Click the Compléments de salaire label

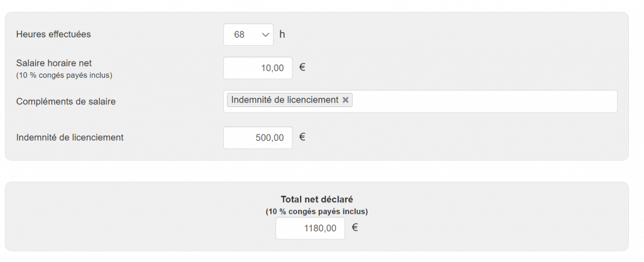(66, 101)
